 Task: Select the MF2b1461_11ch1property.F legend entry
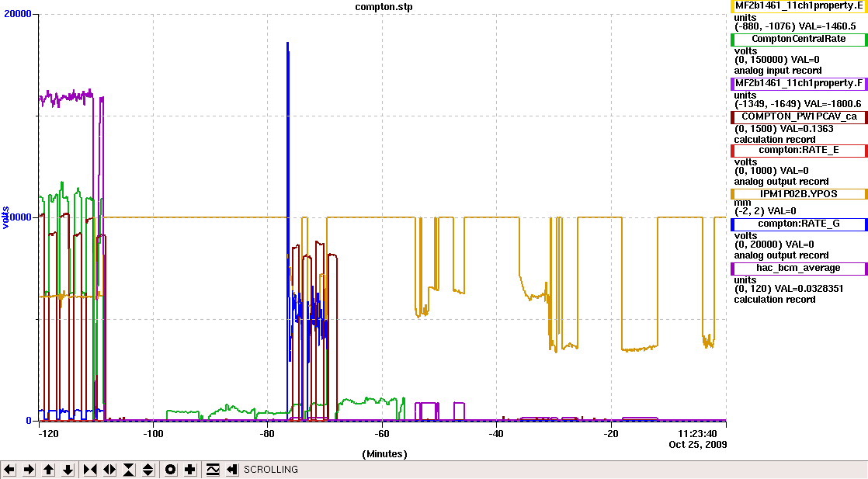(x=799, y=84)
